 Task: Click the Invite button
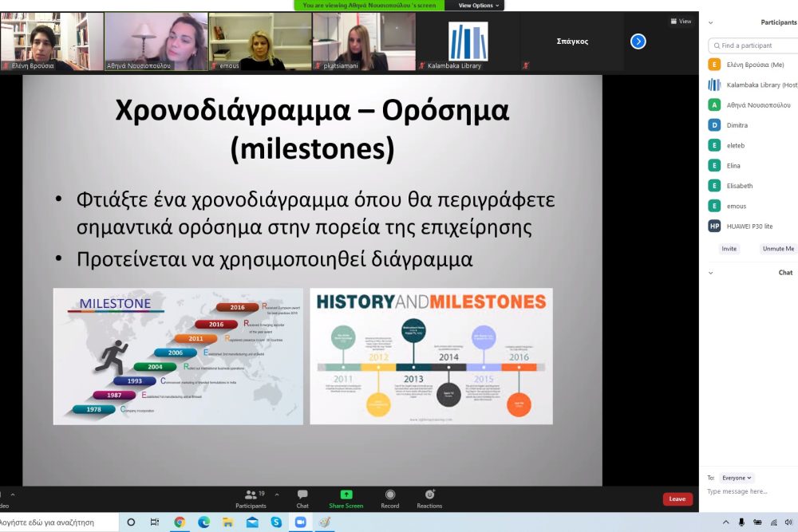coord(729,249)
